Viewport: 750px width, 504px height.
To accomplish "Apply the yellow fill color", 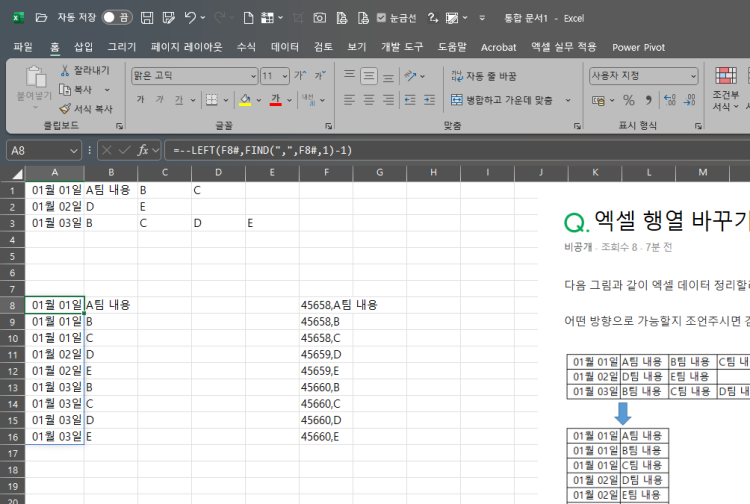I will [245, 99].
